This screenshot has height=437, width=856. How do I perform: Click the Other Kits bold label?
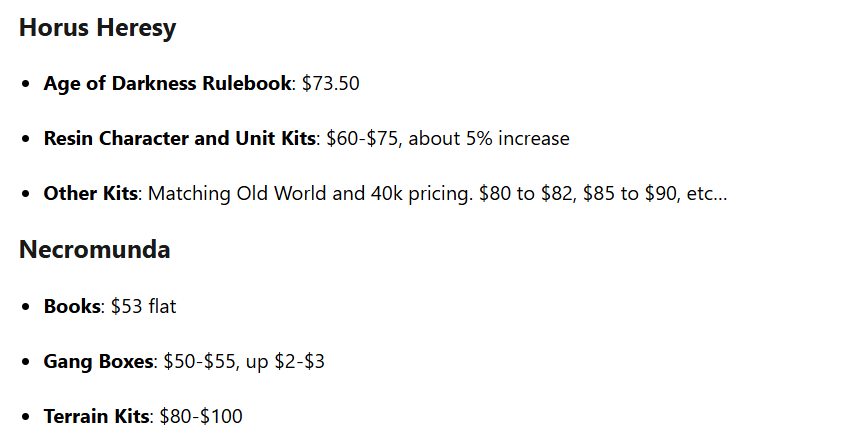pos(90,193)
